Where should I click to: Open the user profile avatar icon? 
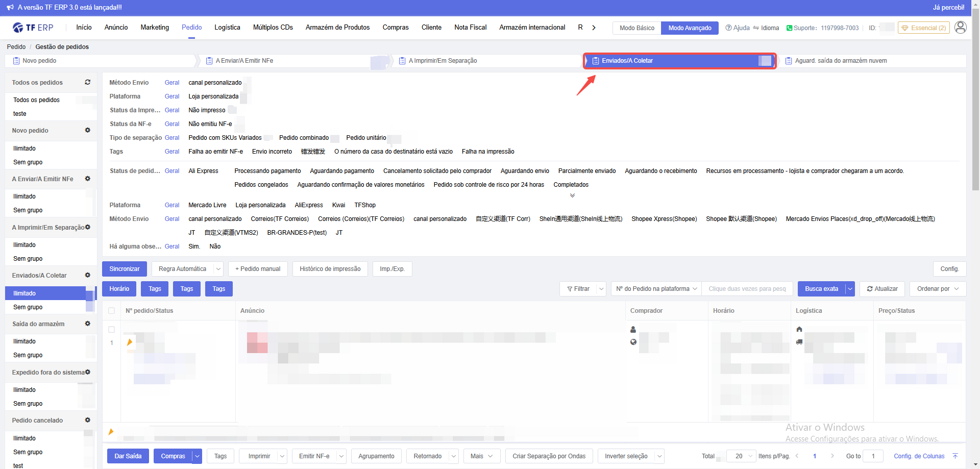[x=960, y=28]
